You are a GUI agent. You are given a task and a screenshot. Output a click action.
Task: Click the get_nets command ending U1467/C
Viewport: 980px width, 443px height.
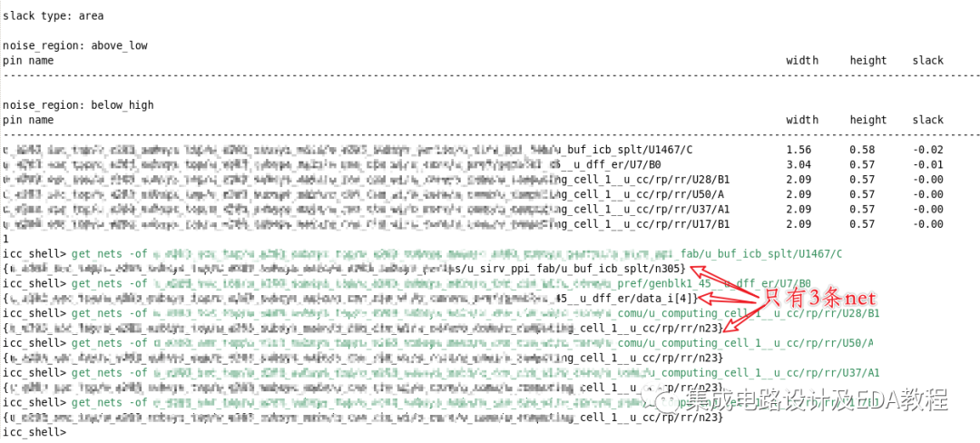[456, 253]
